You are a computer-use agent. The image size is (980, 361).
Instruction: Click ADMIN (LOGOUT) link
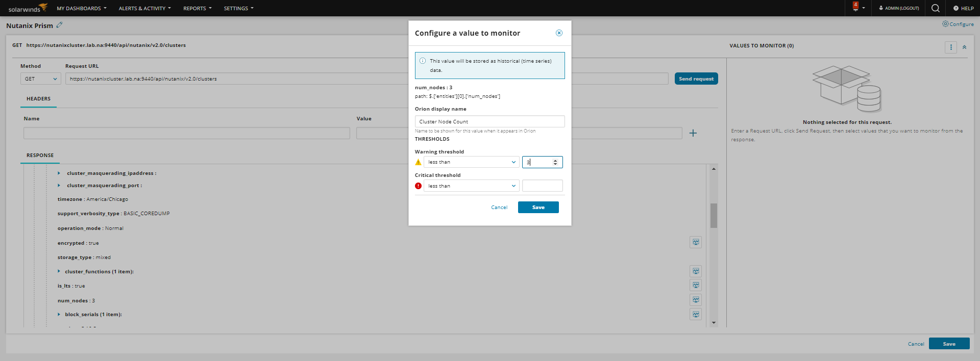click(x=899, y=8)
